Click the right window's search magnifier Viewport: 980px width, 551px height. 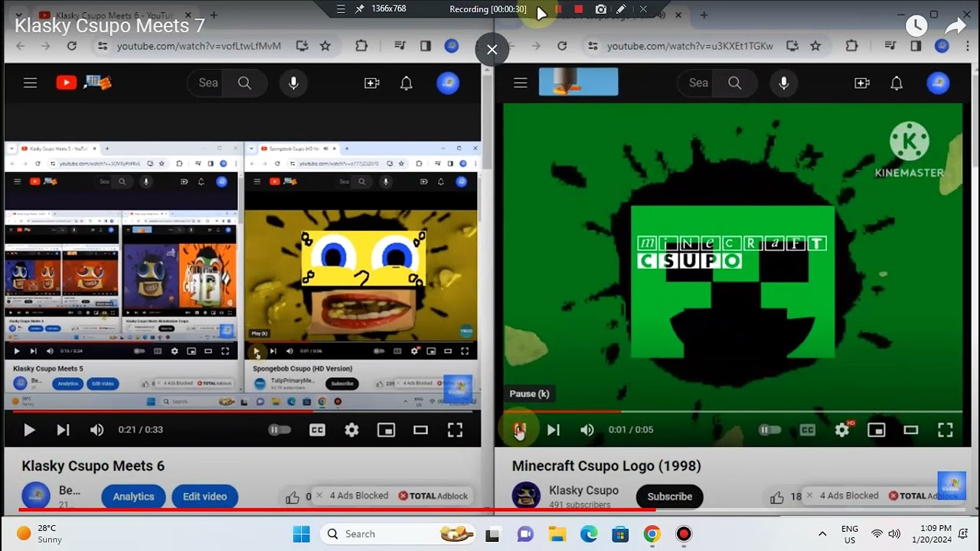click(x=735, y=83)
